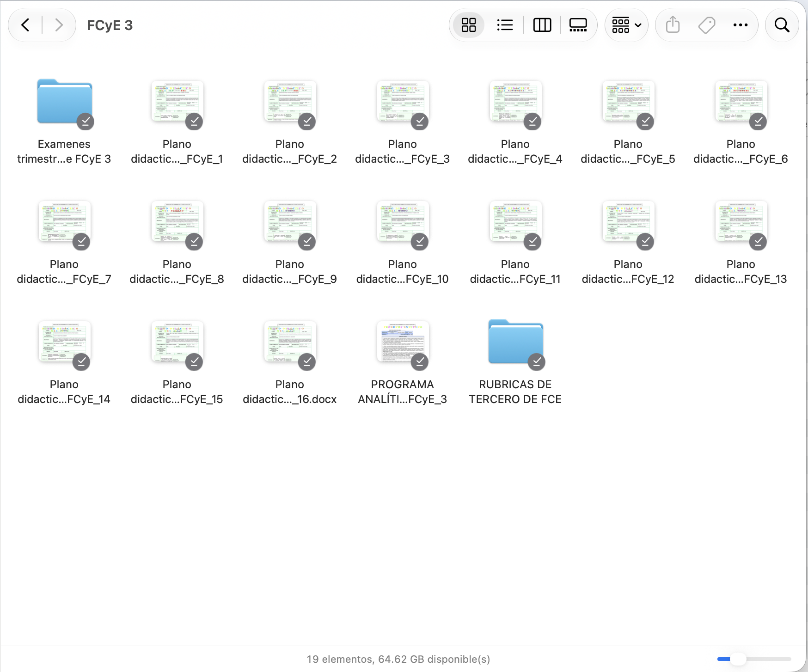This screenshot has width=808, height=672.
Task: Open the group-by options dropdown
Action: pyautogui.click(x=626, y=25)
